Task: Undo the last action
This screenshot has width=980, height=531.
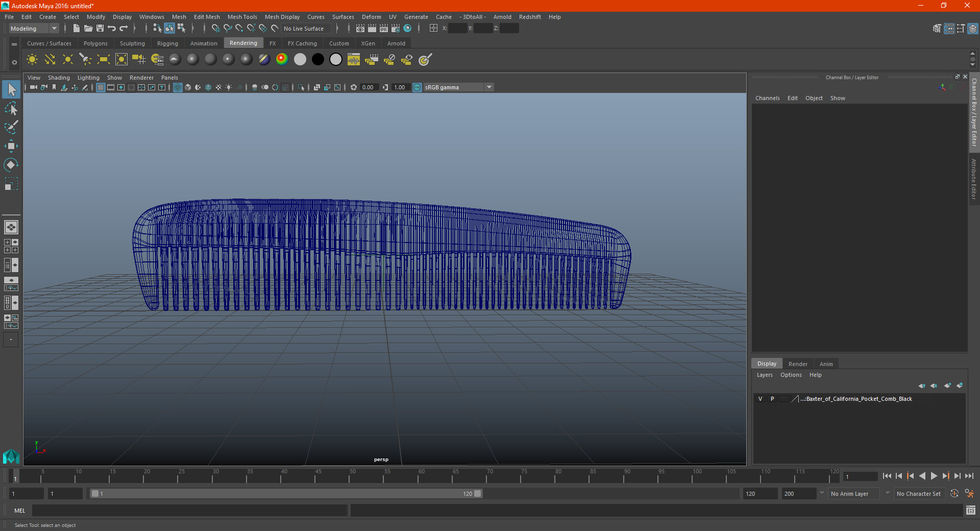Action: (x=111, y=29)
